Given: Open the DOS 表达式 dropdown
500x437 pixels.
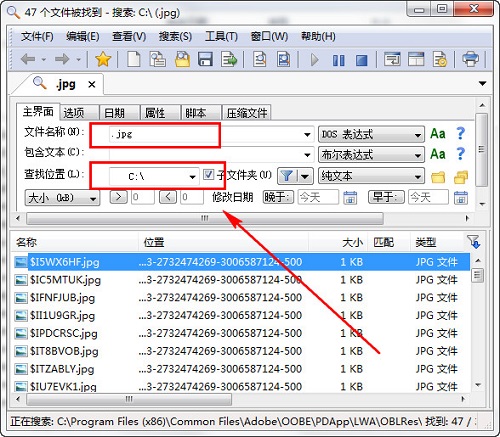Looking at the screenshot, I should tap(371, 135).
